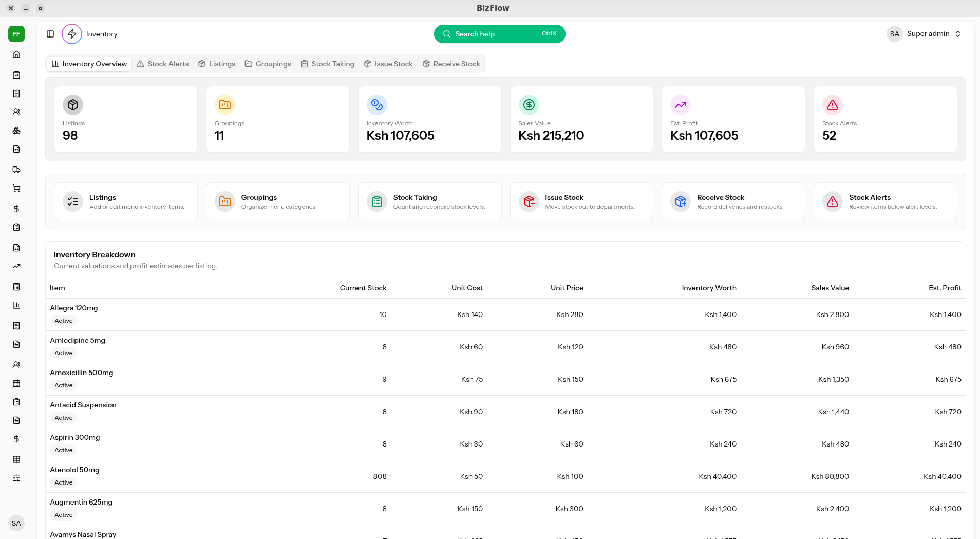Viewport: 980px width, 539px height.
Task: Open the table grid sidebar icon
Action: tap(16, 459)
